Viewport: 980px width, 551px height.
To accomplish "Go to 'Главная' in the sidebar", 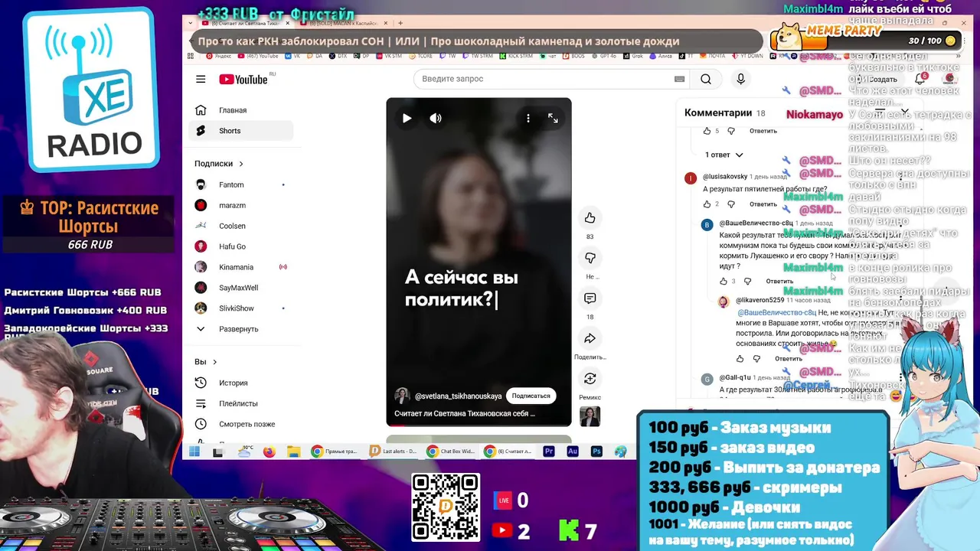I will tap(240, 110).
